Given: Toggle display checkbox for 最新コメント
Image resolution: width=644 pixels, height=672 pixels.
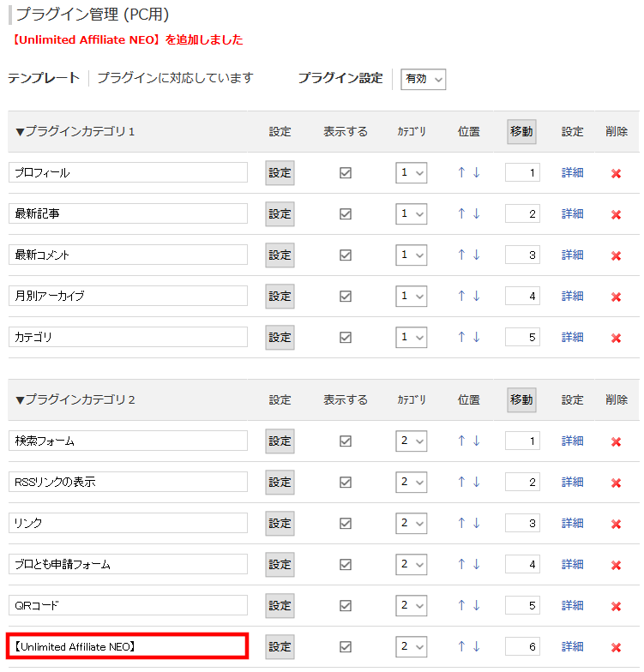Looking at the screenshot, I should point(346,255).
